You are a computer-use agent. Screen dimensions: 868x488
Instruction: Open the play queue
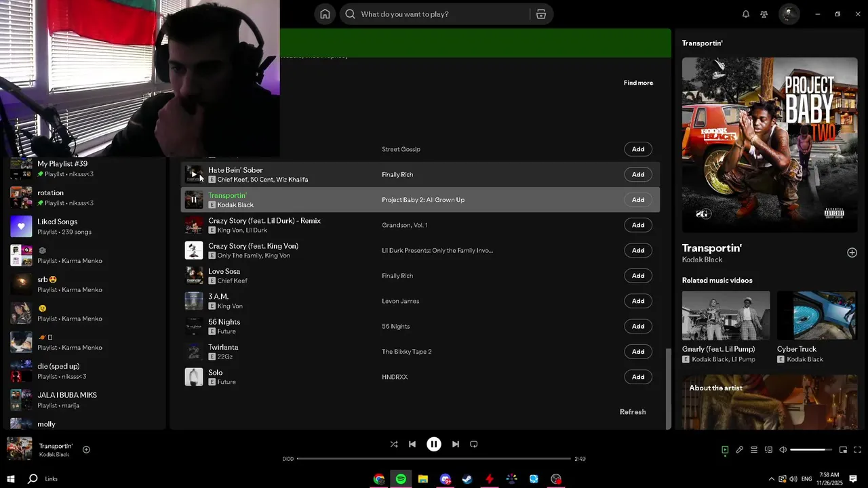[754, 449]
